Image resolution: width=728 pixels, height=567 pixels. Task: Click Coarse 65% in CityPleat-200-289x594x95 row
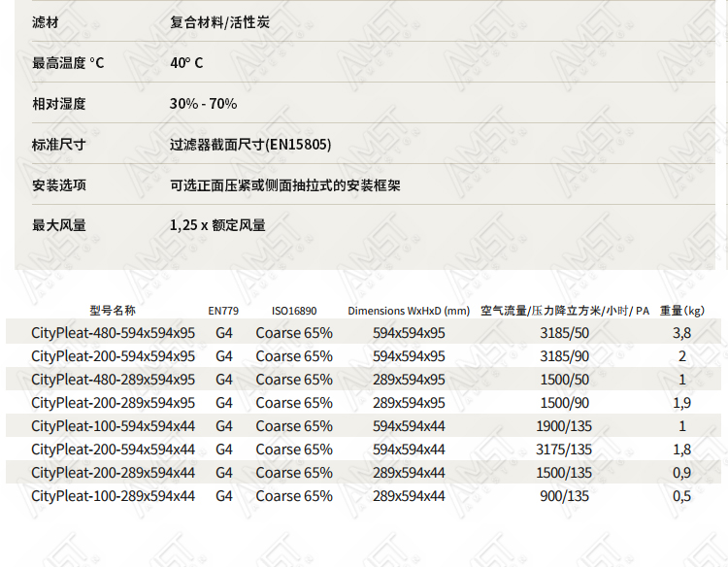pyautogui.click(x=294, y=403)
